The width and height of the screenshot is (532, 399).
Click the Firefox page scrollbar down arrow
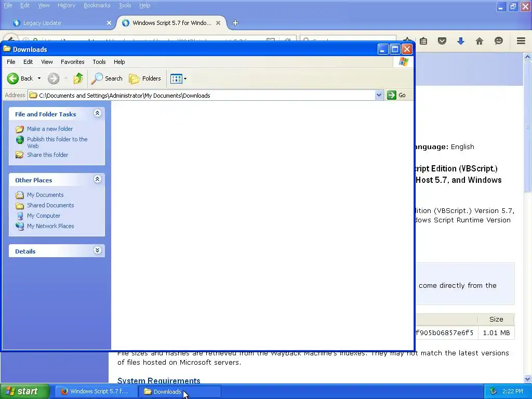coord(528,379)
